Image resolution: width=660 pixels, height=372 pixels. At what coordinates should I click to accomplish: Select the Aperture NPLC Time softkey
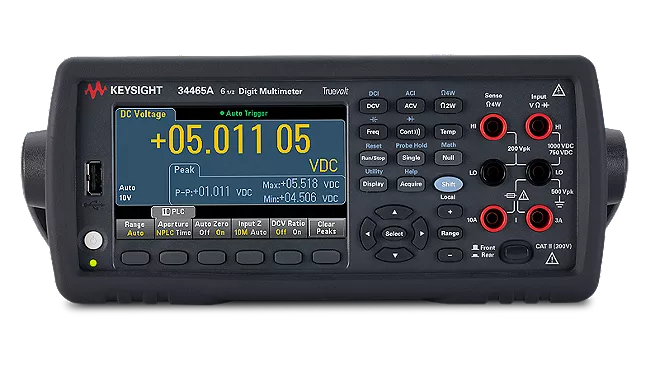(173, 228)
